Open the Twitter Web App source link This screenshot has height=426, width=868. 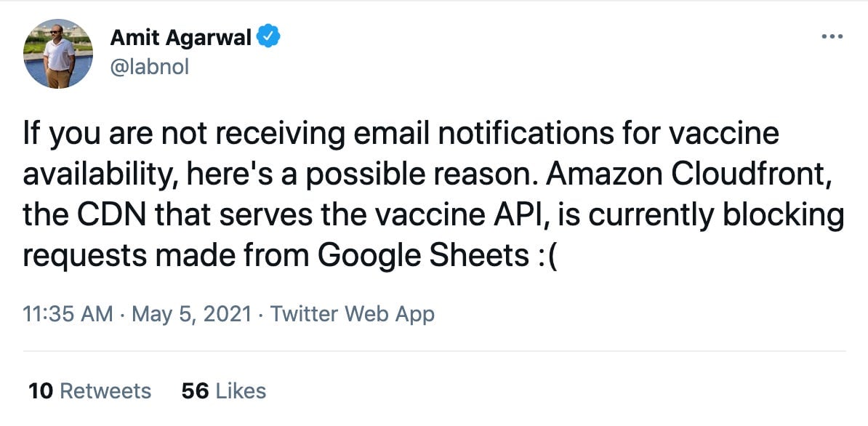point(352,314)
